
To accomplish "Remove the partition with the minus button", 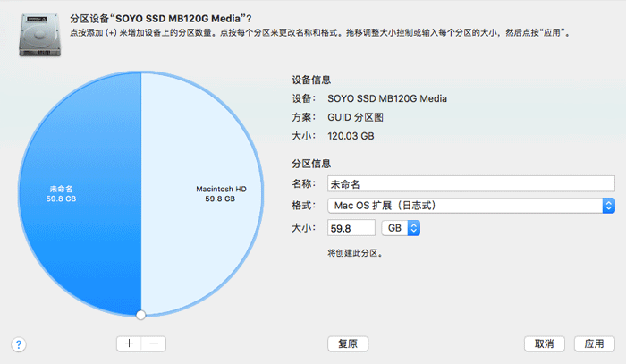I will coord(153,343).
